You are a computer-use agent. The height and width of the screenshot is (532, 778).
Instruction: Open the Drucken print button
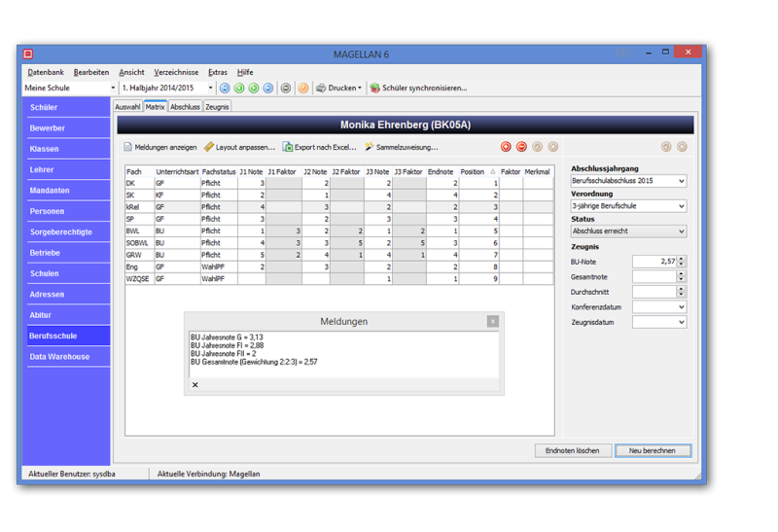click(x=338, y=88)
